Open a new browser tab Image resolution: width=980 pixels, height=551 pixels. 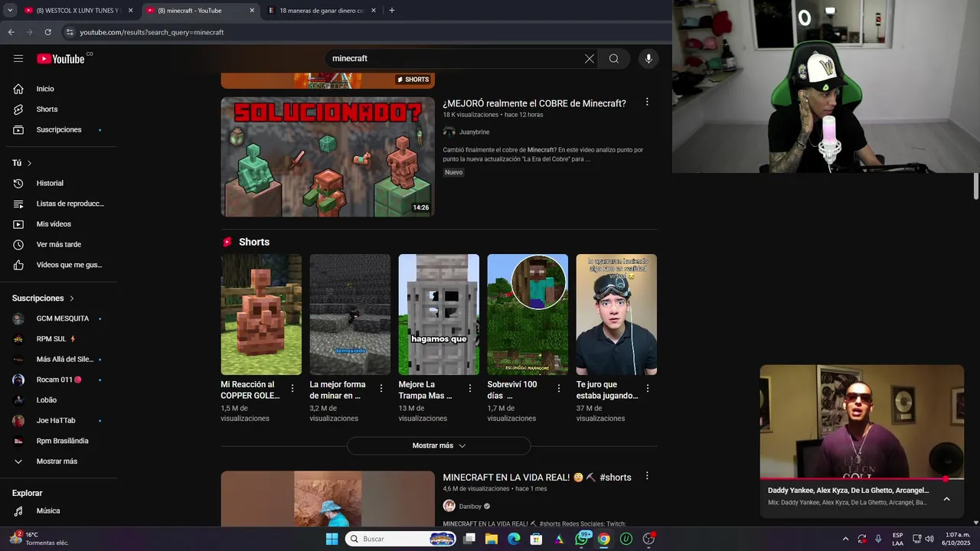[x=392, y=11]
